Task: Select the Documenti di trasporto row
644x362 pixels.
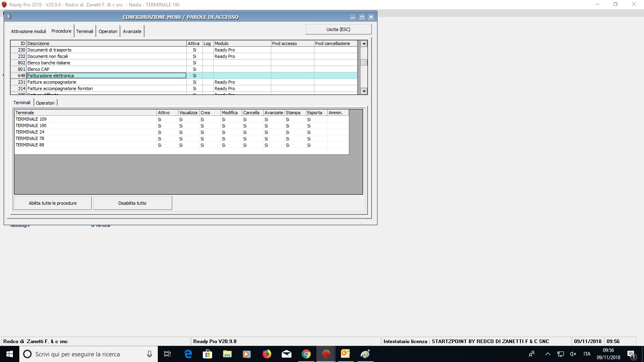Action: (184, 50)
